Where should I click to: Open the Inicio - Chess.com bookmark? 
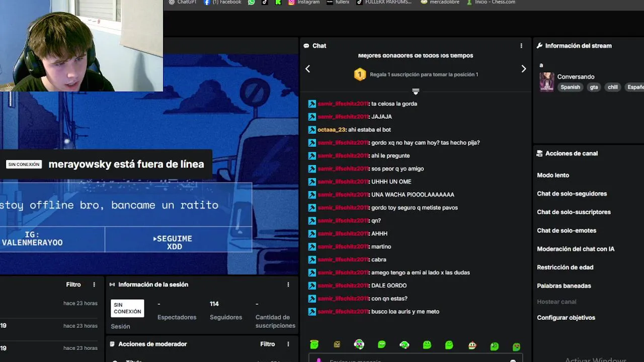coord(491,2)
